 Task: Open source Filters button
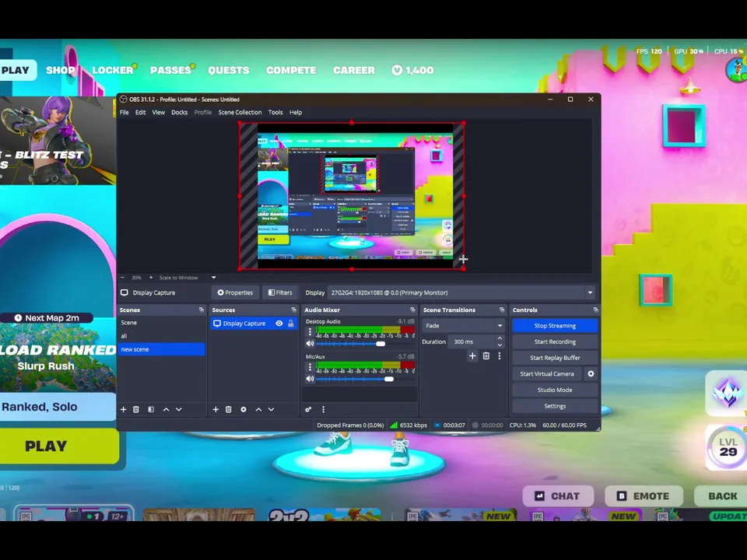[280, 293]
